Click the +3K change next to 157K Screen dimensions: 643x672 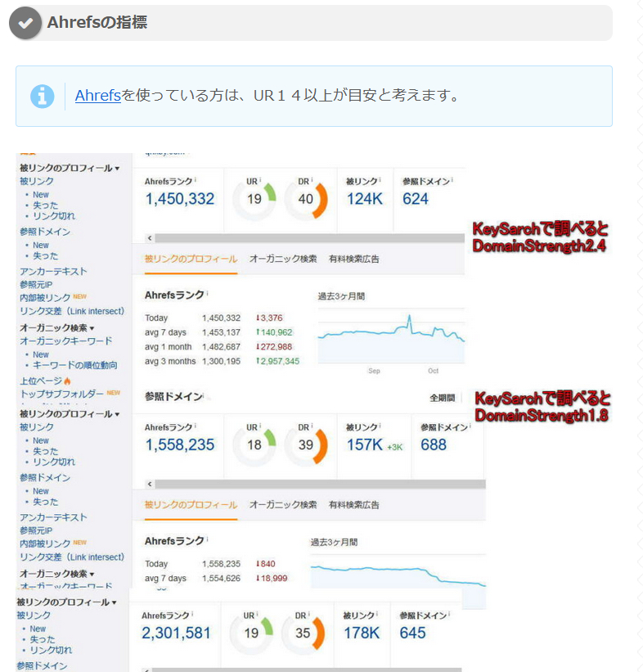pyautogui.click(x=394, y=448)
